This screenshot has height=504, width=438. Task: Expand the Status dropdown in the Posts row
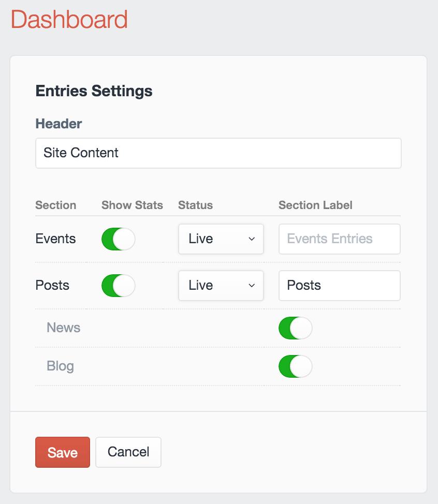point(221,286)
